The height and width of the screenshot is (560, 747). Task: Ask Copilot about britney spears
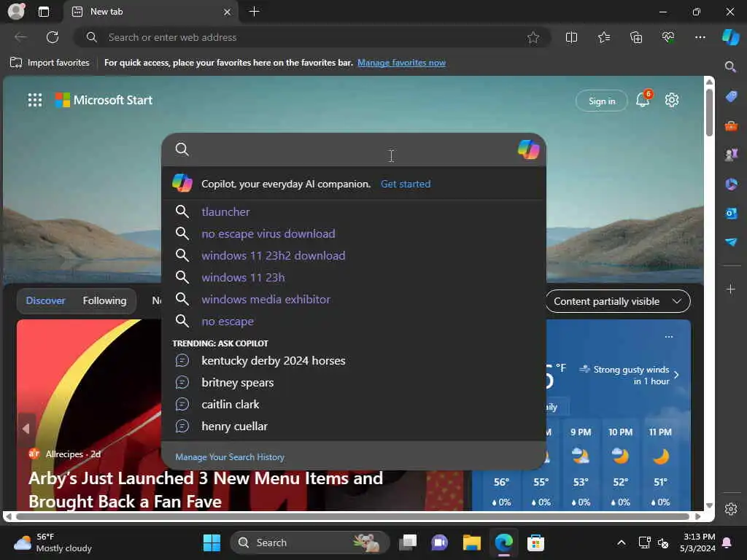click(x=354, y=382)
